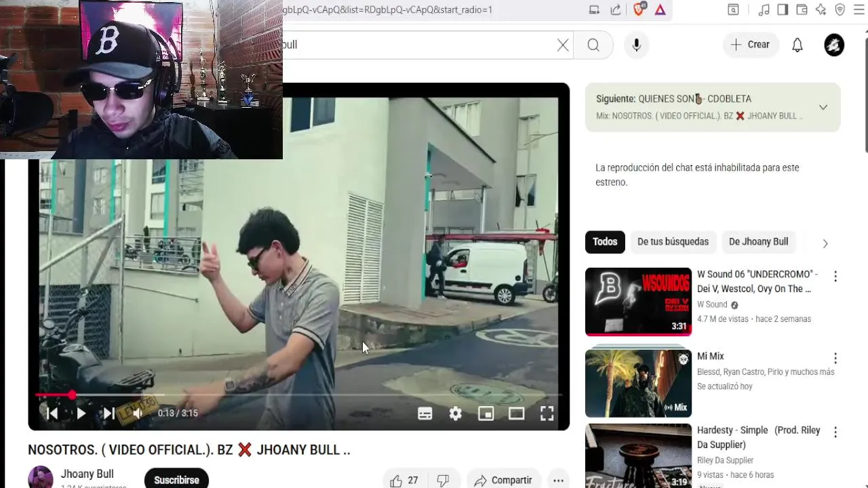The image size is (868, 488).
Task: Click the Compartir share button
Action: point(503,480)
